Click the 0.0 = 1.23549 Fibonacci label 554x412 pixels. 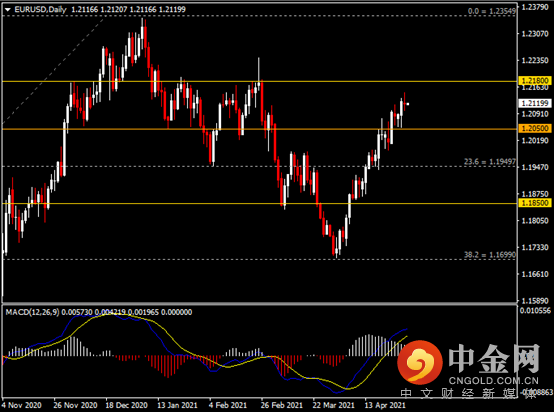pos(492,11)
